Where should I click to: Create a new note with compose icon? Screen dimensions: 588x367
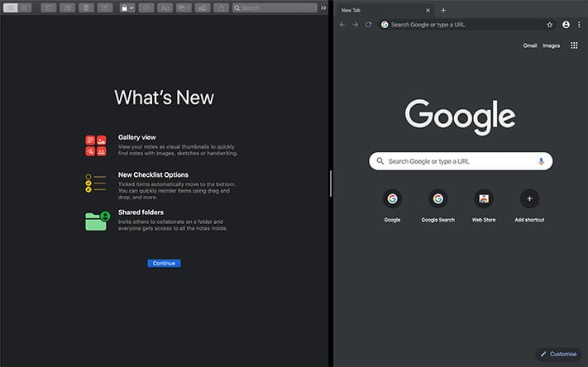(x=105, y=8)
